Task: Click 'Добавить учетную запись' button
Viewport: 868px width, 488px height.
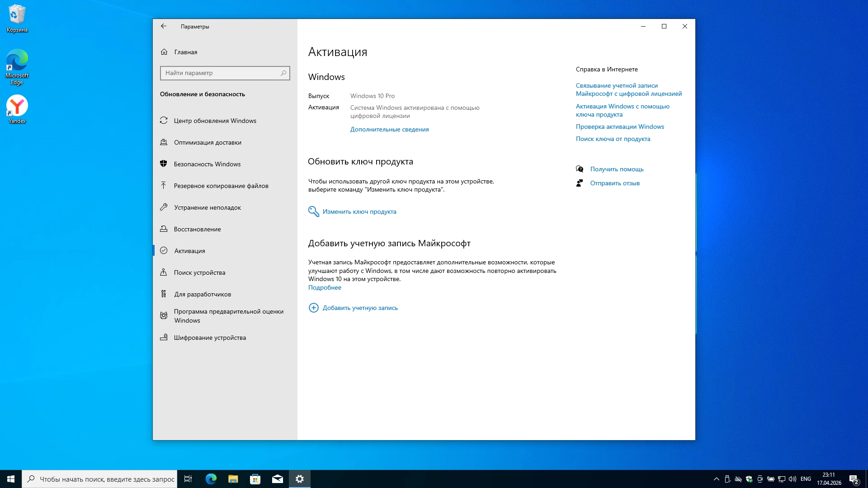Action: [x=360, y=308]
